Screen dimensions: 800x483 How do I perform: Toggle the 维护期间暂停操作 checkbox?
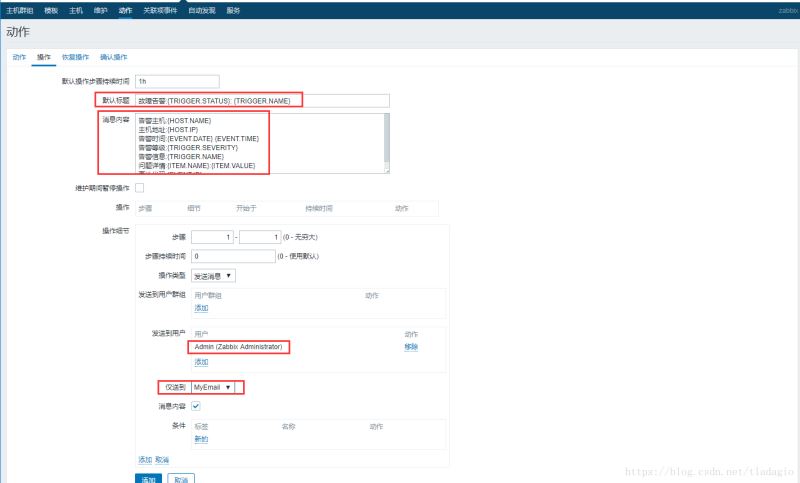[139, 188]
